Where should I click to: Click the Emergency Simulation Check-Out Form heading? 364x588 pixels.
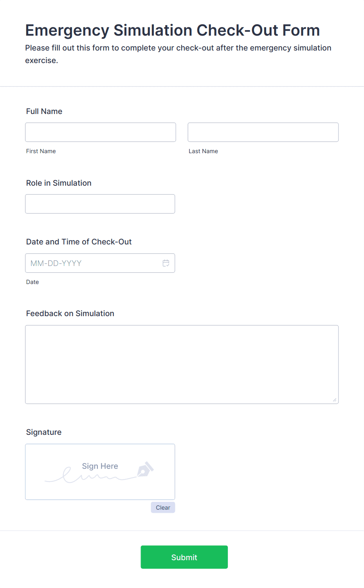[173, 30]
